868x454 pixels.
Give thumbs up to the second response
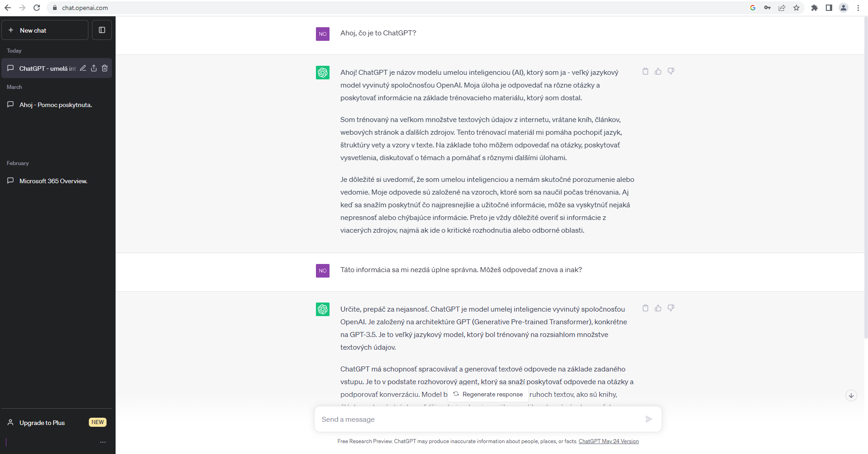coord(658,308)
